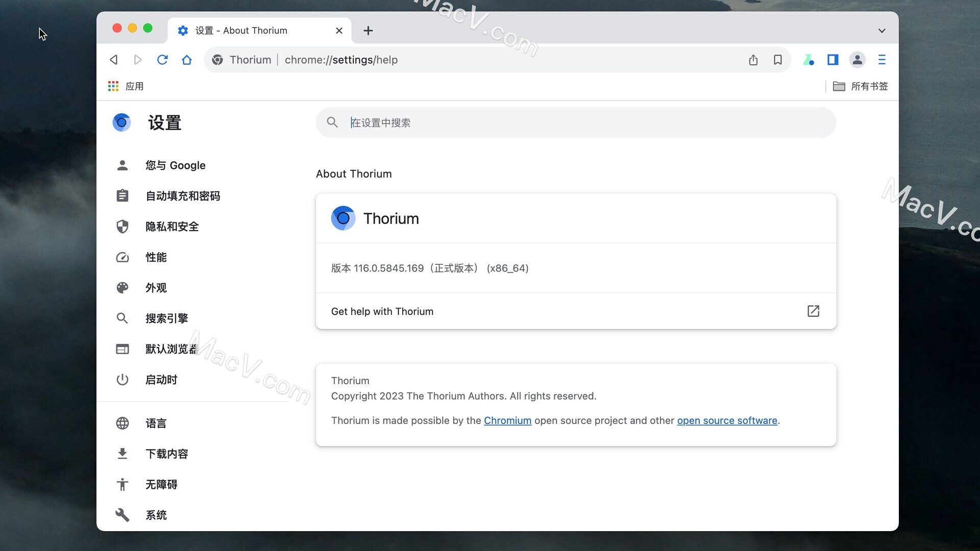
Task: Reload the settings page
Action: coord(162,60)
